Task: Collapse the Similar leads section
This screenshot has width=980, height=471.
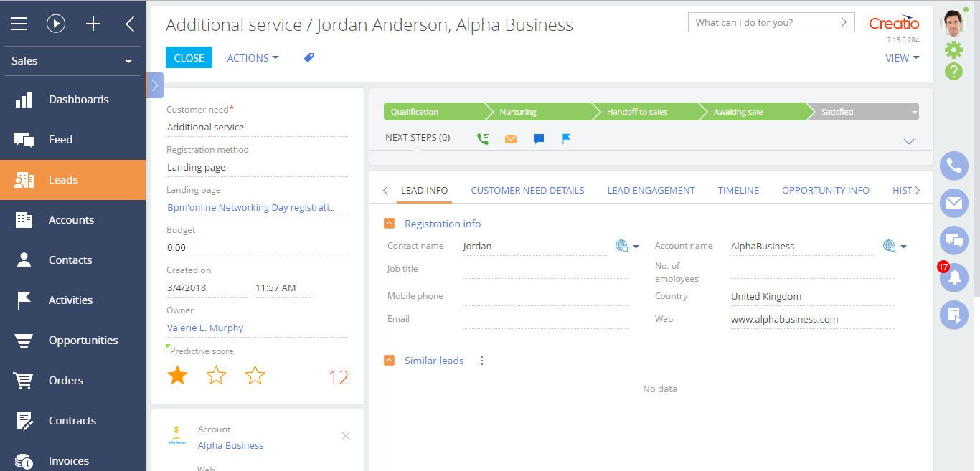Action: pos(390,361)
